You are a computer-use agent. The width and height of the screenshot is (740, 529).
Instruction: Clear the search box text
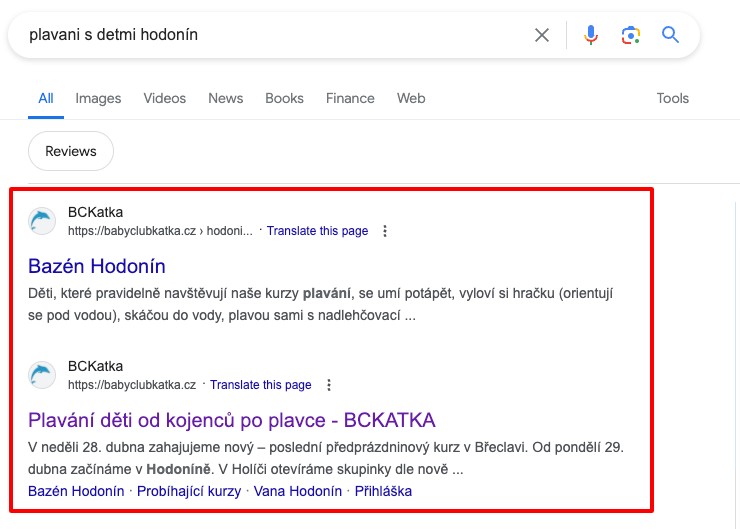point(542,35)
